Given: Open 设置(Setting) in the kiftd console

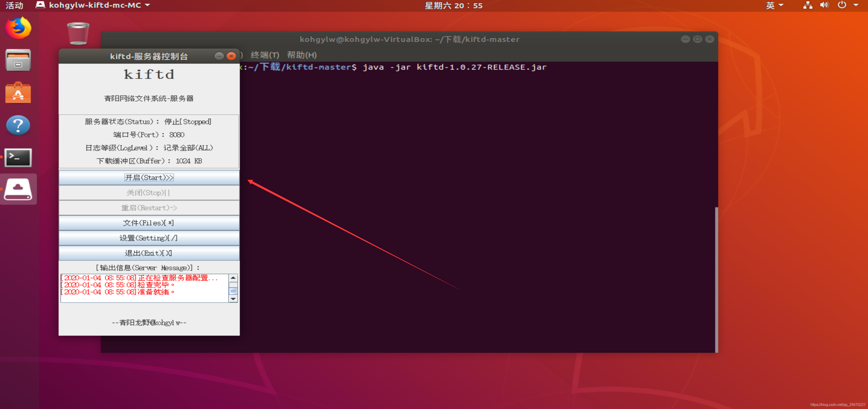Looking at the screenshot, I should [149, 238].
